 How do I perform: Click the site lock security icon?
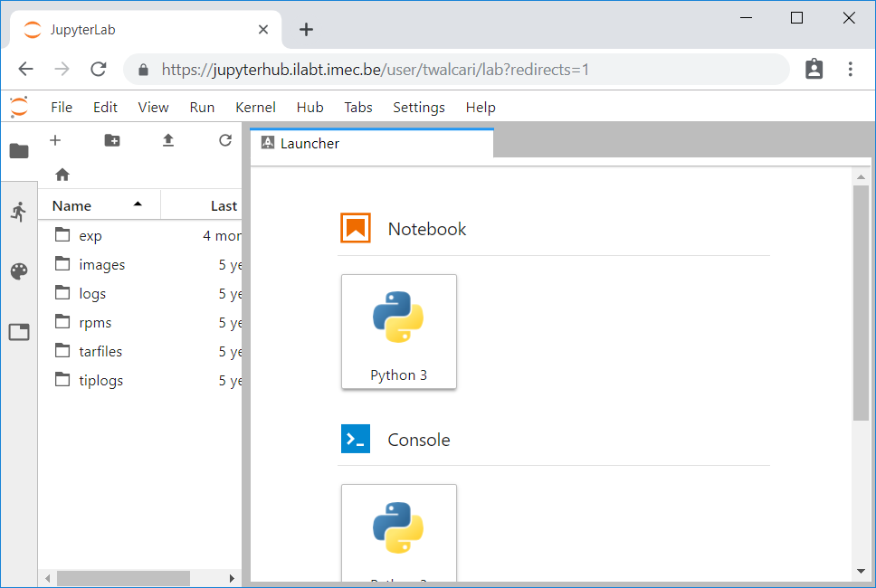coord(144,70)
